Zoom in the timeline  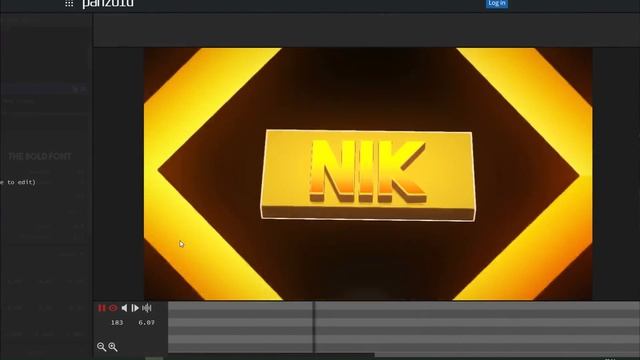(x=113, y=347)
